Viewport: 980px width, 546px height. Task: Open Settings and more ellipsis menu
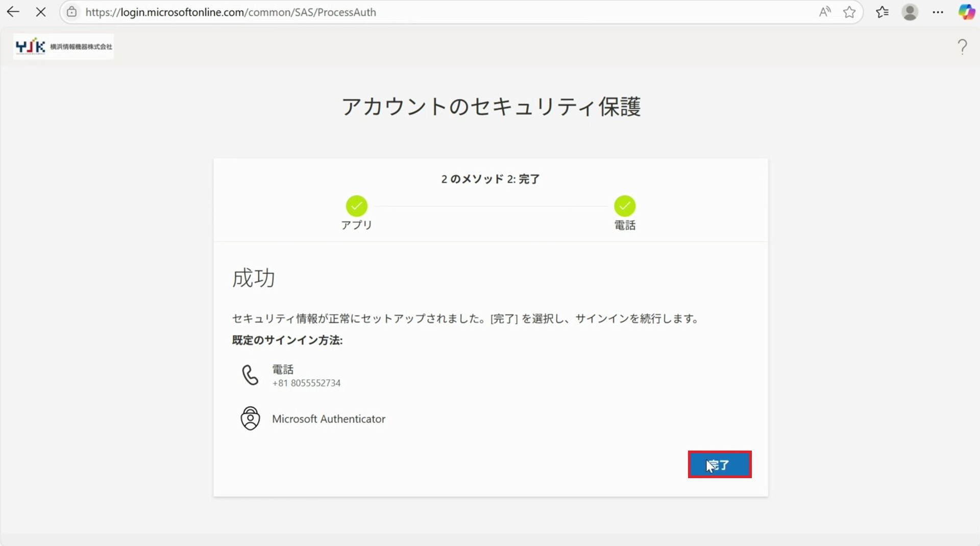pyautogui.click(x=938, y=12)
